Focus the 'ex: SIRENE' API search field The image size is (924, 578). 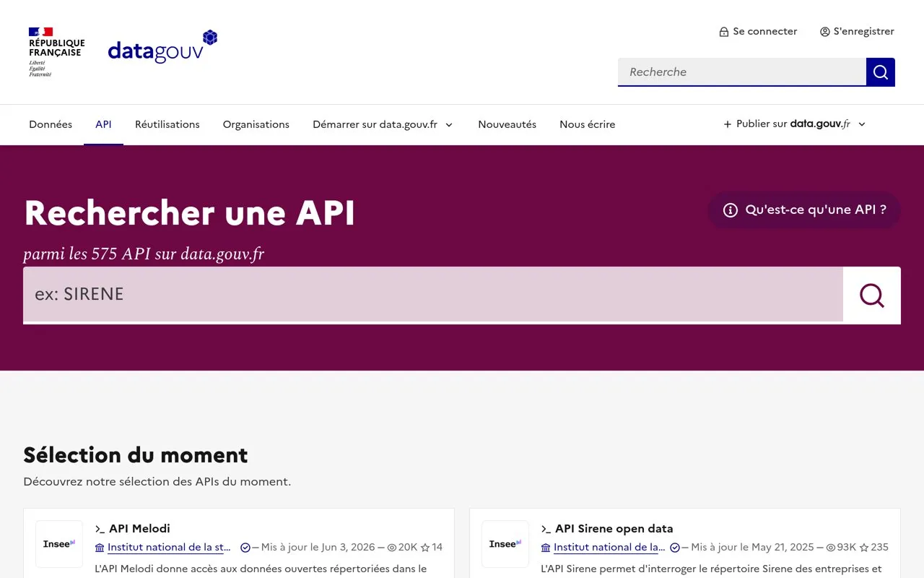[433, 295]
